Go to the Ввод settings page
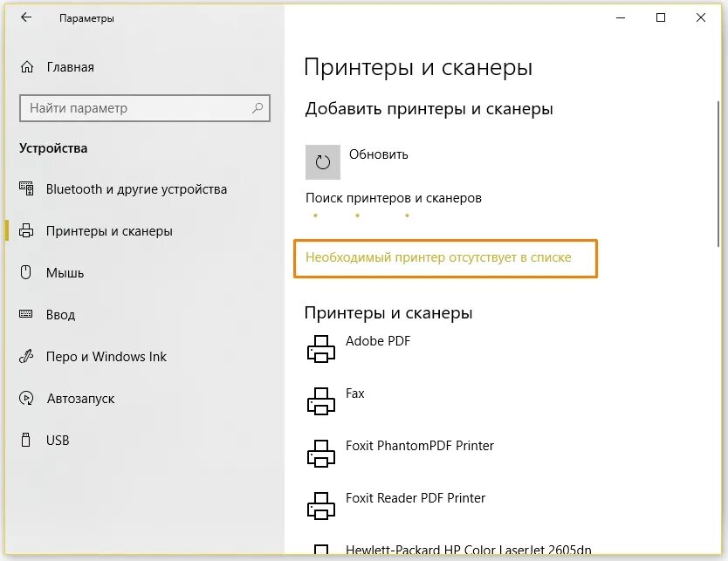This screenshot has width=728, height=561. point(60,315)
